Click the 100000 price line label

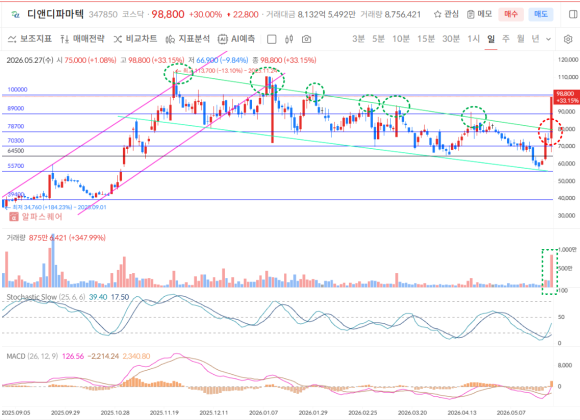tap(17, 90)
